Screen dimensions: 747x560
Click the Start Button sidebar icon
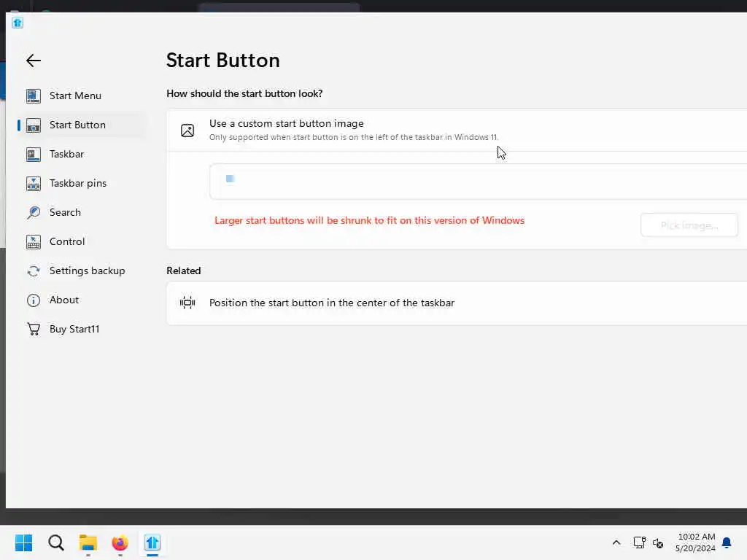point(34,125)
